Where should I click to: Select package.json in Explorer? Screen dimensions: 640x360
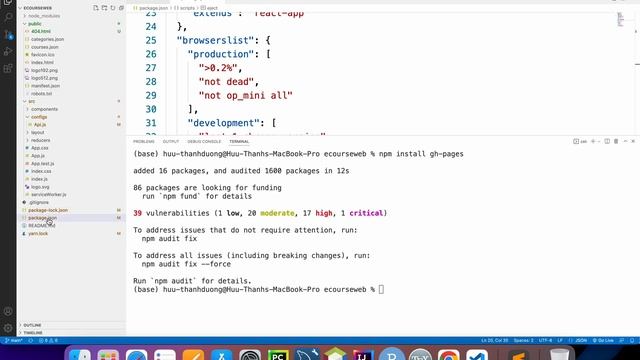(42, 218)
